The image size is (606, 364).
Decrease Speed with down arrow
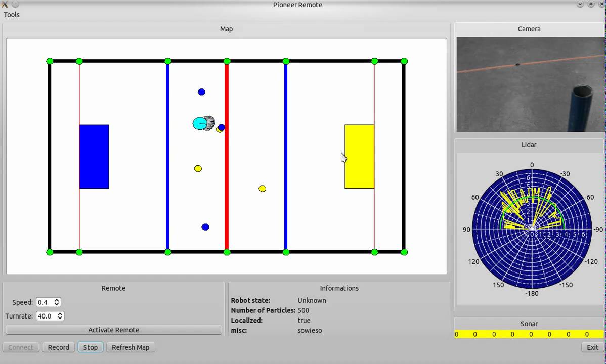coord(57,304)
